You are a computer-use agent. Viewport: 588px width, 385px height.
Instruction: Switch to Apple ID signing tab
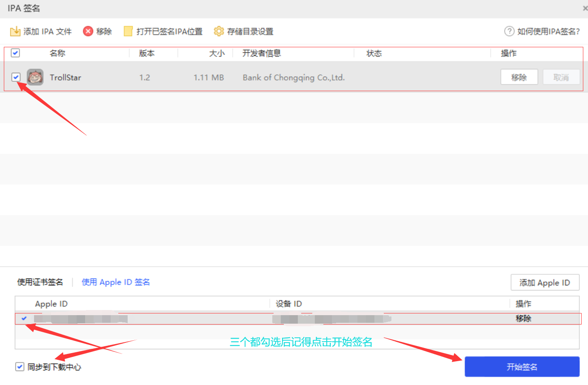[116, 282]
